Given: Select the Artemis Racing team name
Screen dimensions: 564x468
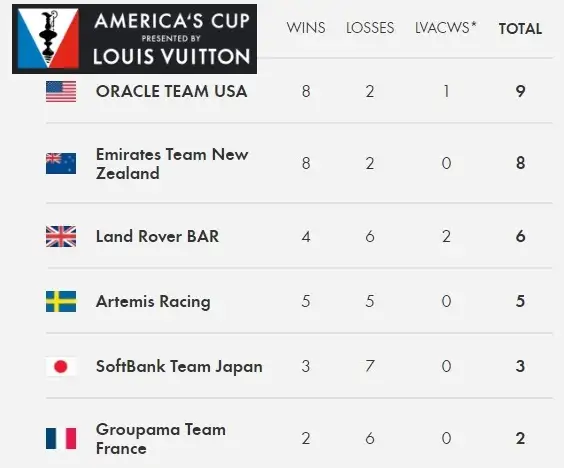Looking at the screenshot, I should point(153,301).
